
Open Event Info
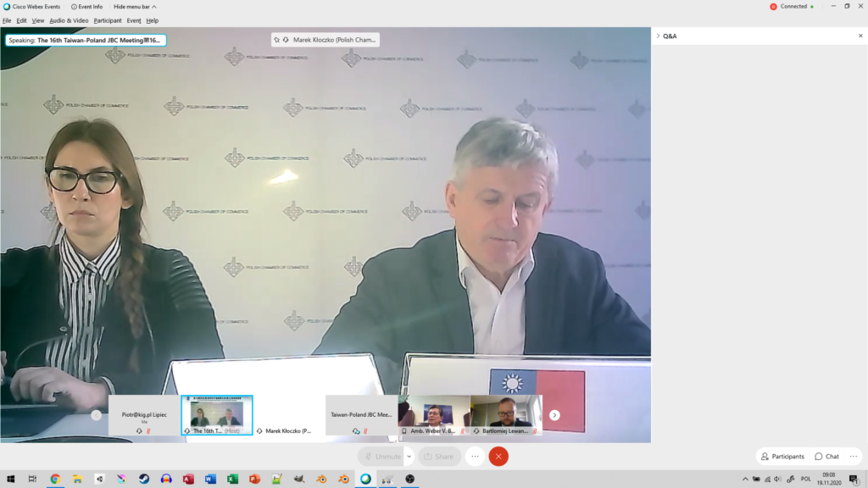[x=87, y=7]
